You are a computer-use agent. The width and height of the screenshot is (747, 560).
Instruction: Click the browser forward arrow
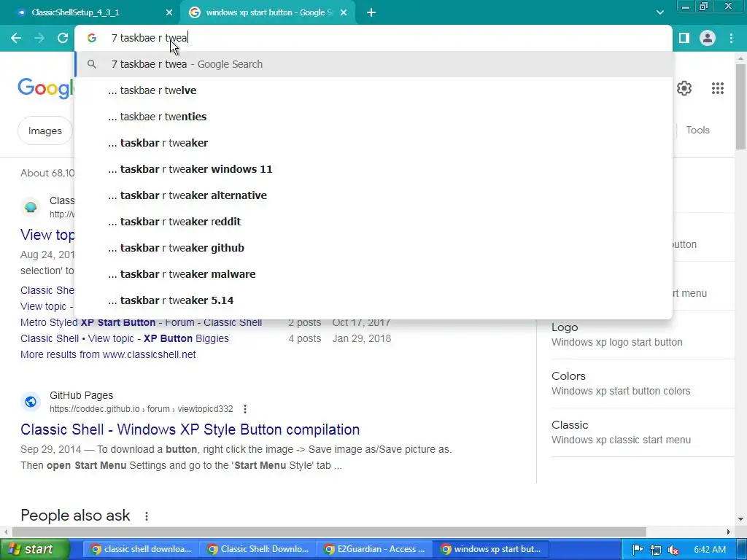point(39,38)
